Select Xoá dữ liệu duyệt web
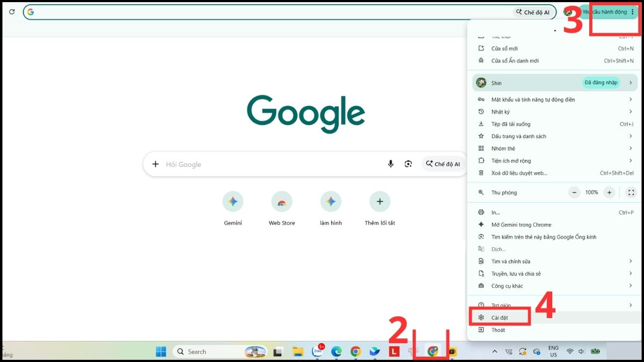 point(555,173)
